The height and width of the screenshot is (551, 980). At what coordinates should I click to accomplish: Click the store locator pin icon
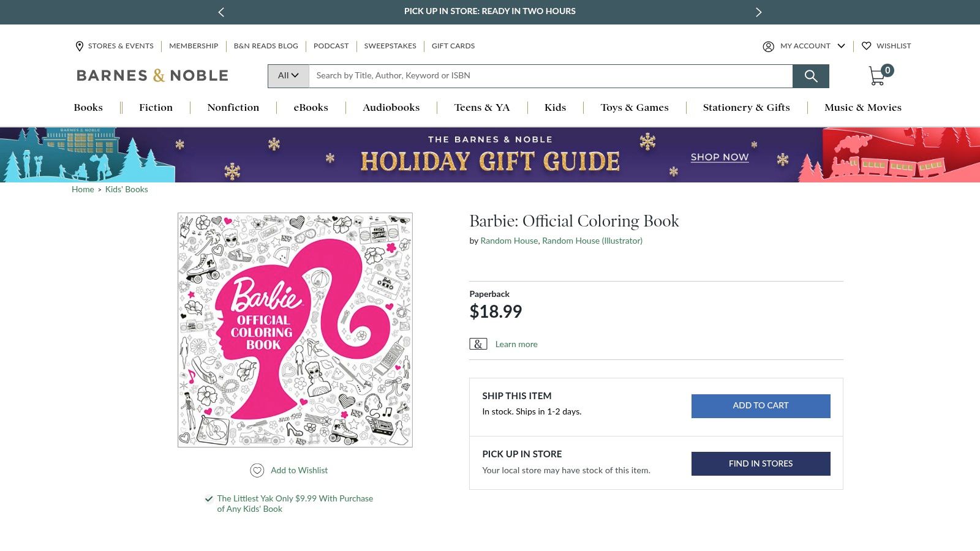[x=79, y=46]
